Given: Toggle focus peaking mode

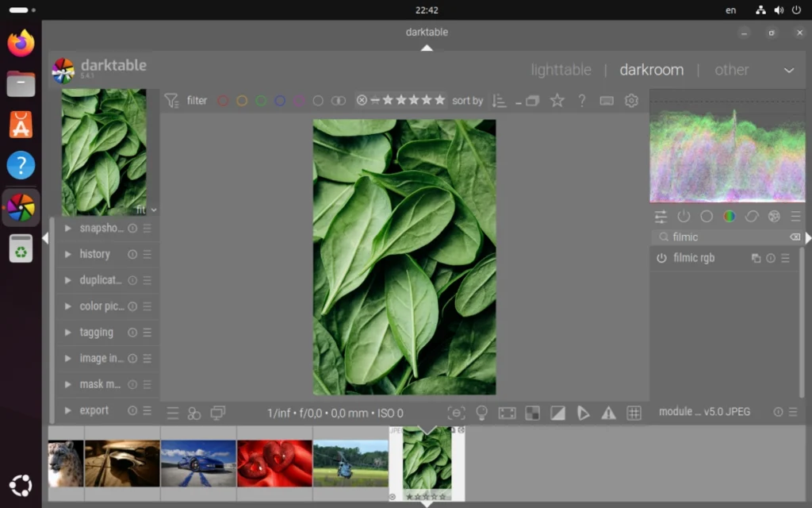Looking at the screenshot, I should tap(456, 413).
